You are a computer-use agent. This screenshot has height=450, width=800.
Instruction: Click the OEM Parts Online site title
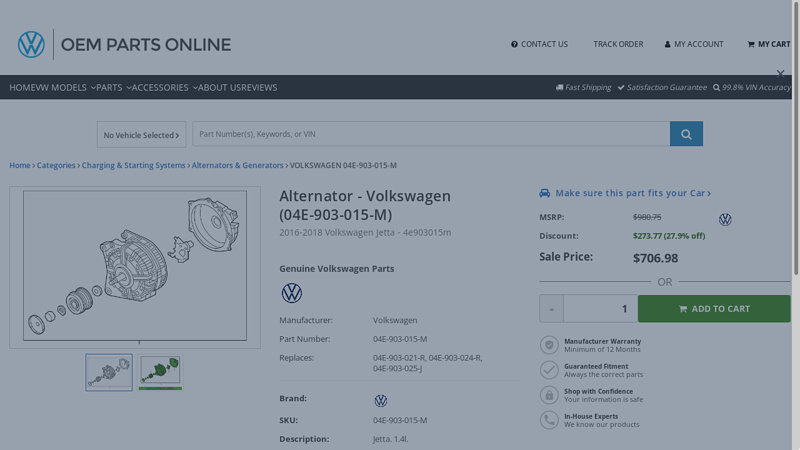[x=146, y=45]
